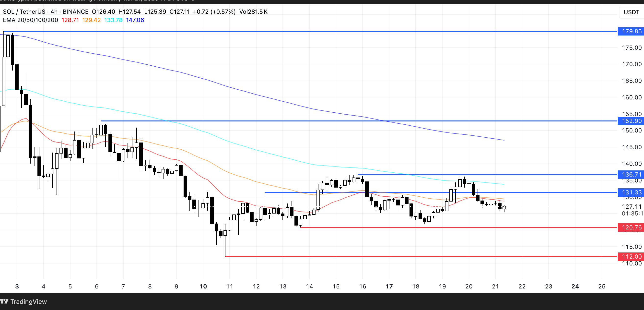
Task: Click date 24 on the time axis
Action: pos(575,286)
